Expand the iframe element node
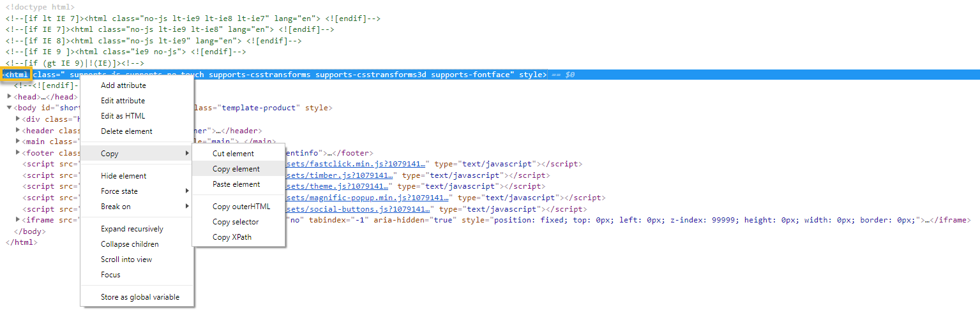 click(x=18, y=220)
